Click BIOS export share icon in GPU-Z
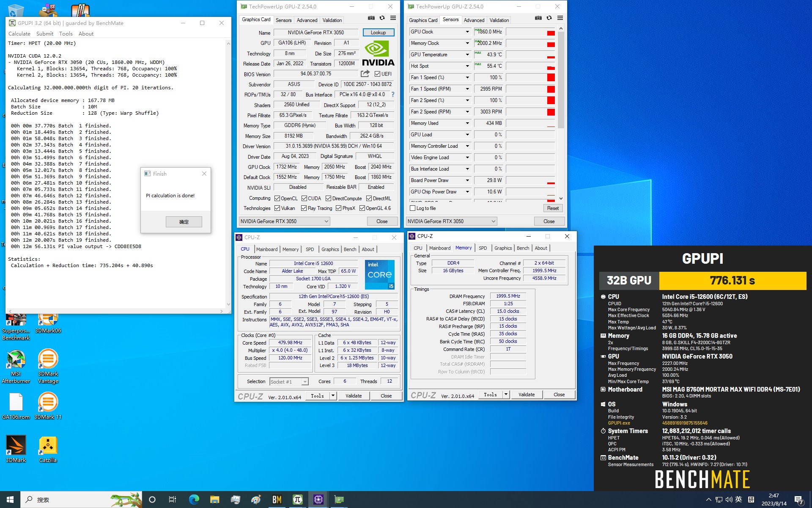Viewport: 812px width, 508px height. pyautogui.click(x=365, y=74)
